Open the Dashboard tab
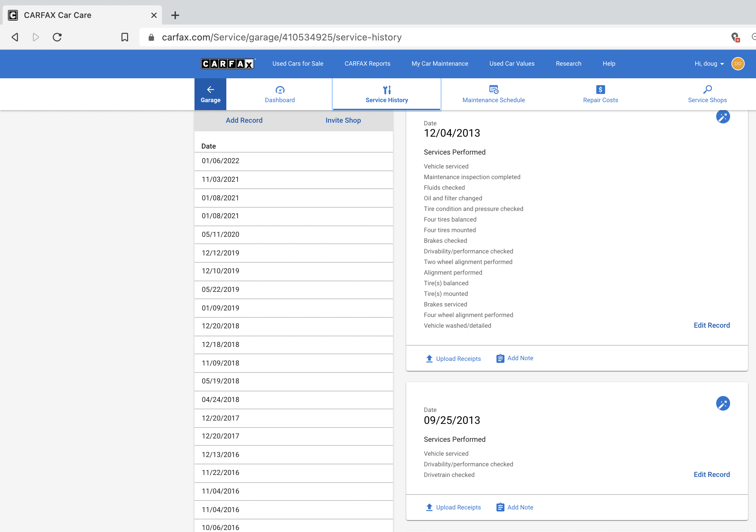 pyautogui.click(x=280, y=94)
